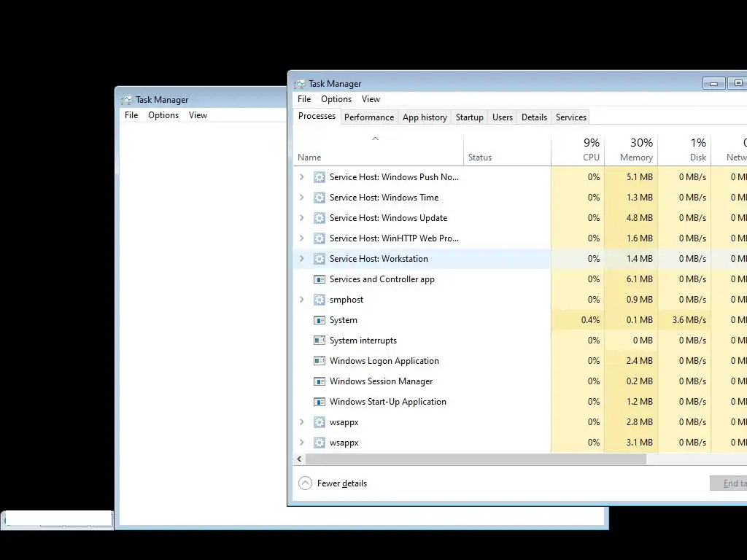Click the gear icon of the 3.1 MB wsappx
This screenshot has height=560, width=747.
tap(320, 443)
